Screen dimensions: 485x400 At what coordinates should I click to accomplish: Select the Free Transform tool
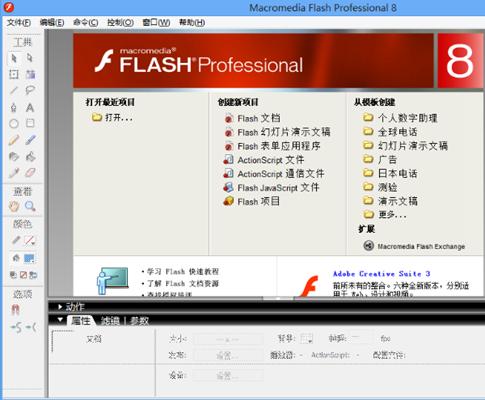tap(14, 74)
